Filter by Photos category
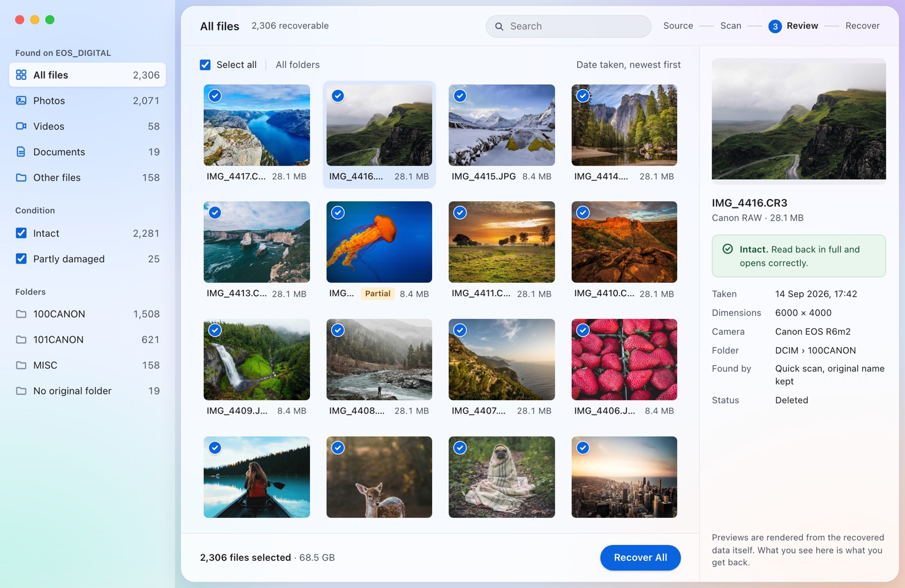This screenshot has height=588, width=905. [x=88, y=101]
